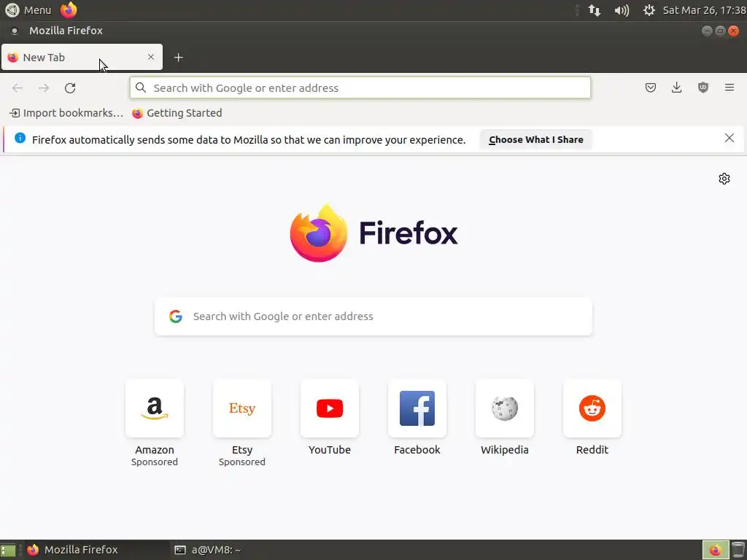Open Import bookmarks from the toolbar

point(66,113)
